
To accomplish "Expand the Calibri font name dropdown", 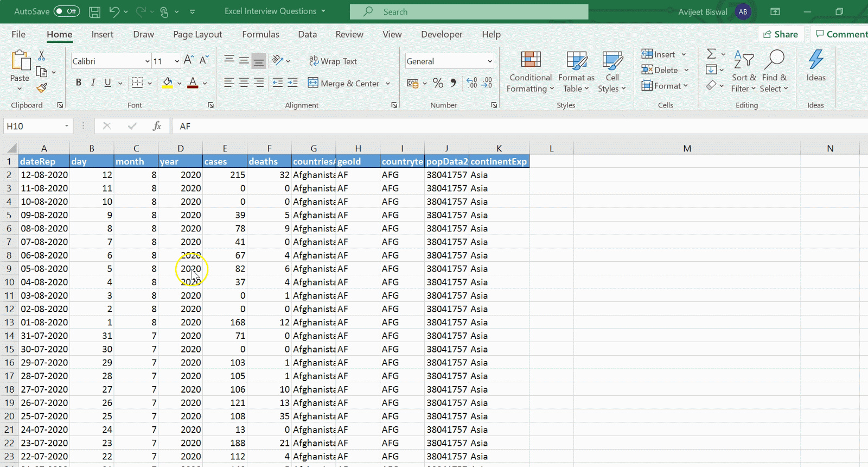I will (147, 61).
